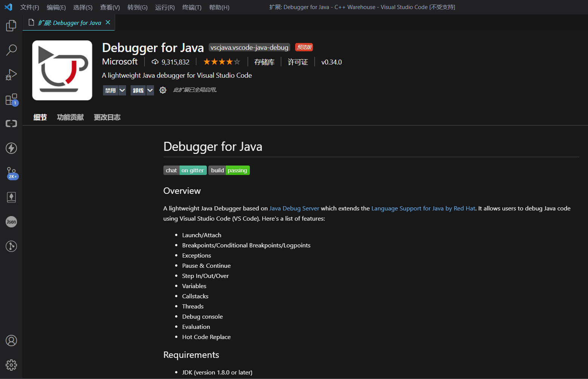Screen dimensions: 588x379
Task: Click the extension settings gear icon
Action: [163, 90]
